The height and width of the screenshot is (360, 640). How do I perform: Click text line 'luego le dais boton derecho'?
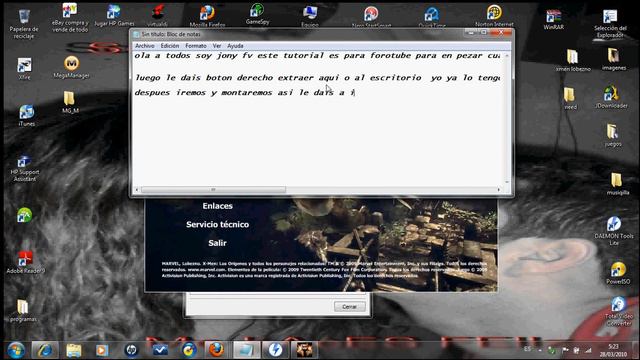(x=317, y=78)
